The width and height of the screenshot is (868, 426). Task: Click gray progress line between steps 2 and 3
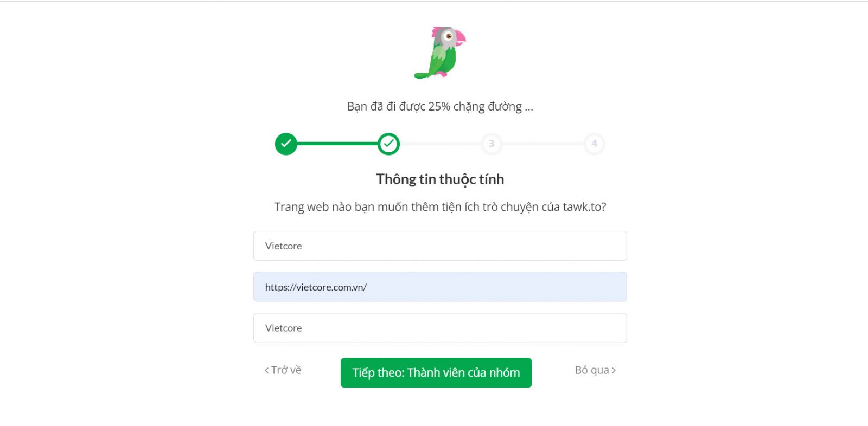coord(440,144)
